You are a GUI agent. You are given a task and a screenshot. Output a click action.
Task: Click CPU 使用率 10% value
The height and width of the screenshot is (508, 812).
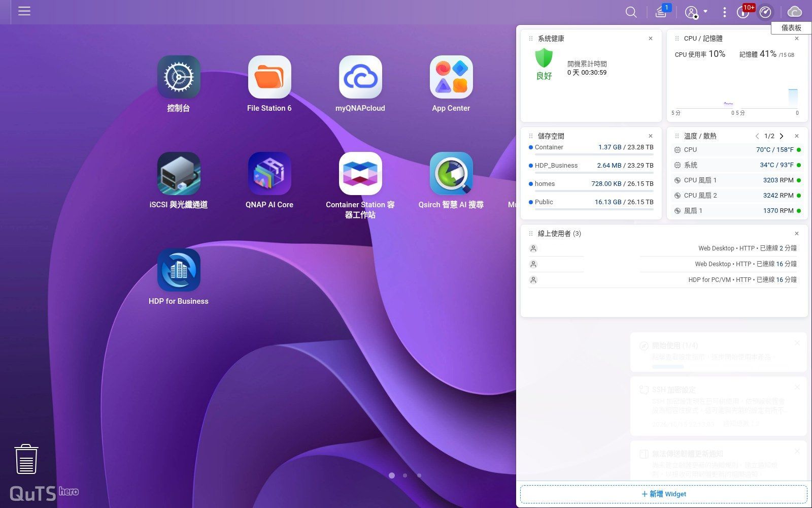[717, 54]
